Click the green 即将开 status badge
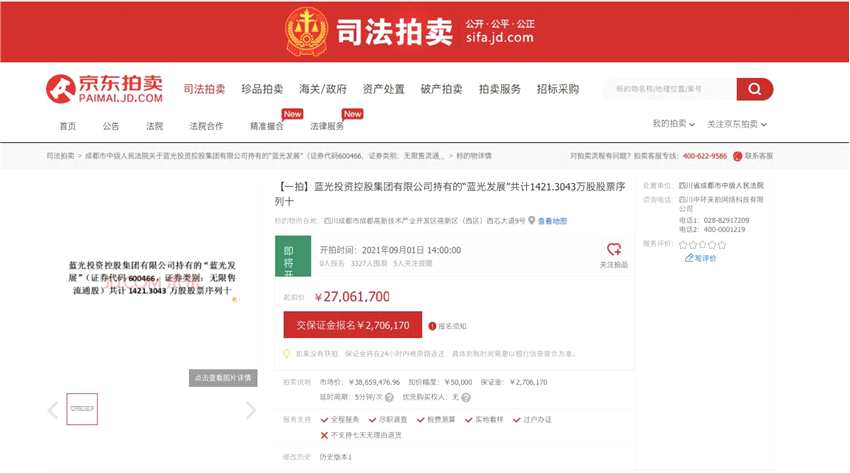Screen dimensions: 850x473 pos(293,256)
